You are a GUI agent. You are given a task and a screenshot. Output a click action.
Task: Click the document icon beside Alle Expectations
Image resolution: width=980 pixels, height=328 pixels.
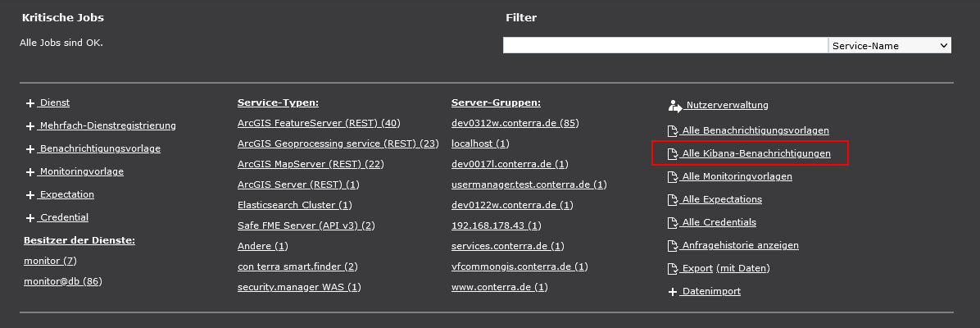point(673,200)
